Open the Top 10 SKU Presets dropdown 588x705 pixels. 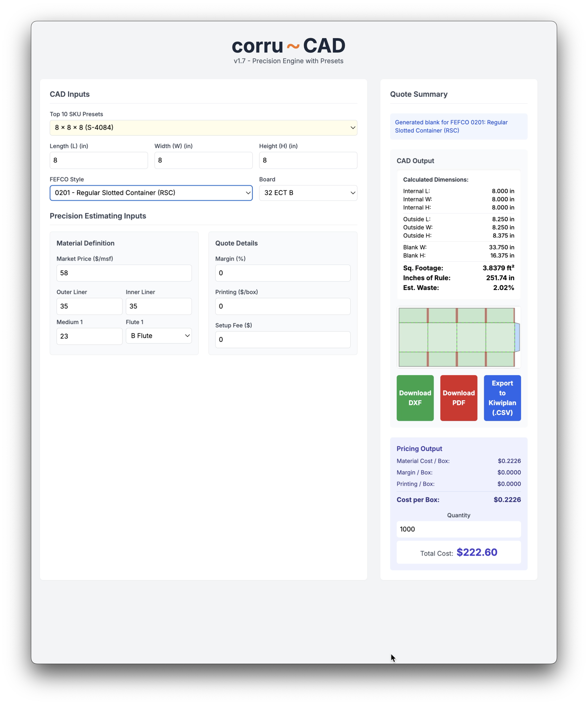(x=203, y=127)
